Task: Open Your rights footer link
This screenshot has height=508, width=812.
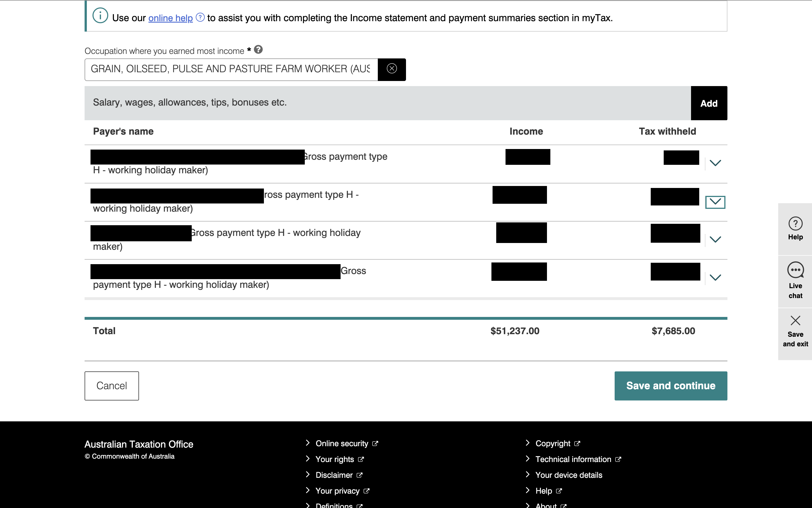Action: click(339, 459)
